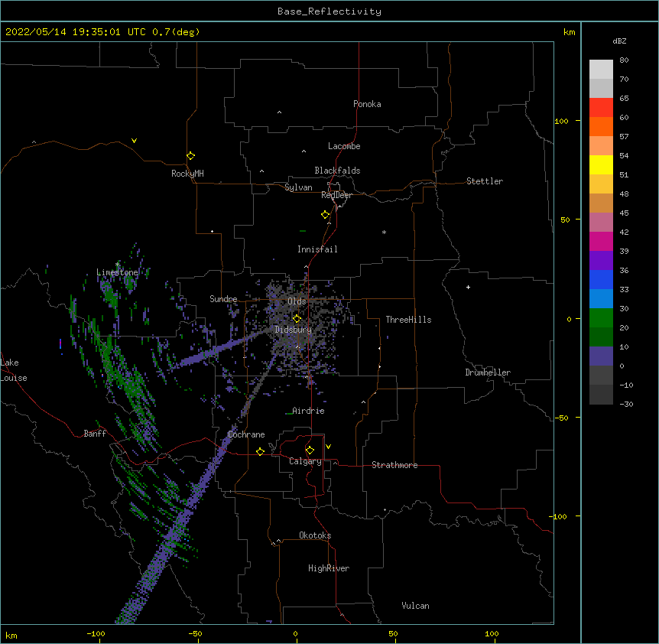This screenshot has width=659, height=644.
Task: Click the HighRiver label
Action: click(x=329, y=568)
